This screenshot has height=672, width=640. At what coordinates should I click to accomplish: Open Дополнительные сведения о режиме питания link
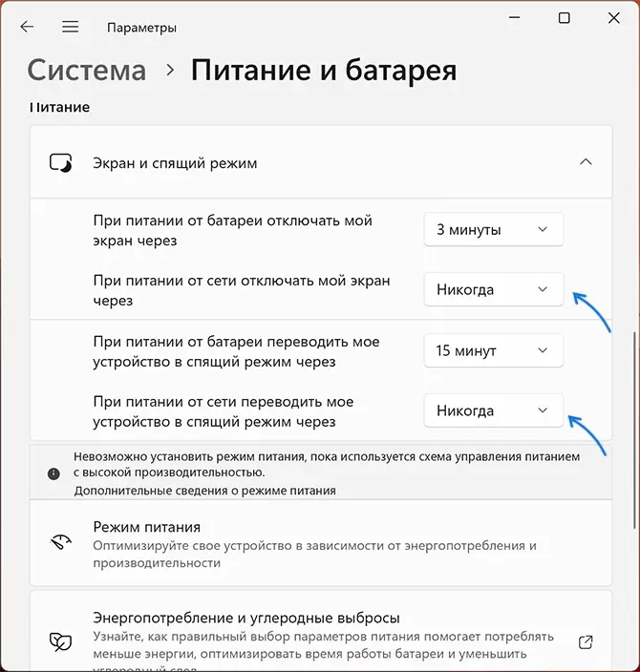pyautogui.click(x=204, y=491)
